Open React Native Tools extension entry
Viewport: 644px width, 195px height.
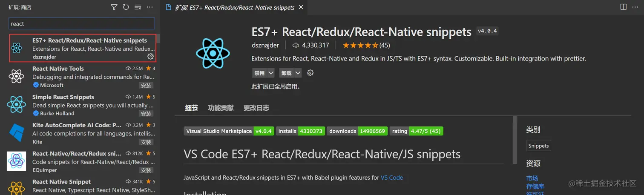point(80,76)
